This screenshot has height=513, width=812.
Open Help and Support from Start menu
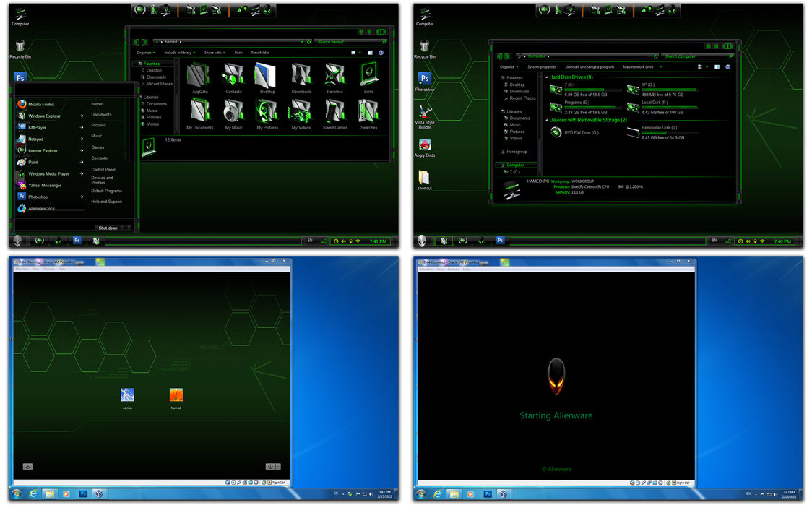click(x=106, y=202)
